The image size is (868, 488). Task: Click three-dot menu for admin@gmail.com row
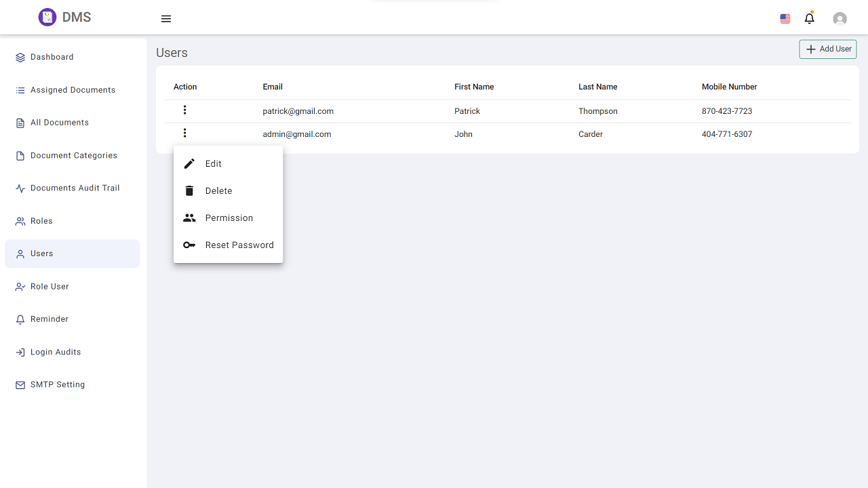[x=184, y=134]
